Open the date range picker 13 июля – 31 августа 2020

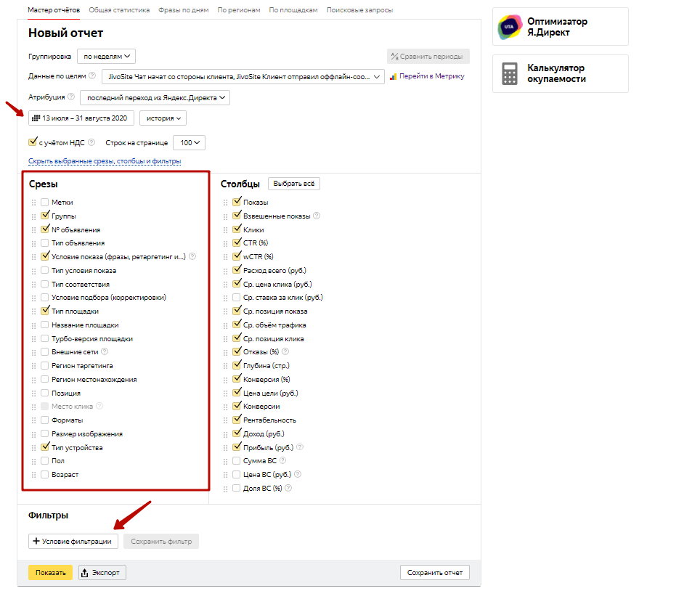[x=81, y=118]
